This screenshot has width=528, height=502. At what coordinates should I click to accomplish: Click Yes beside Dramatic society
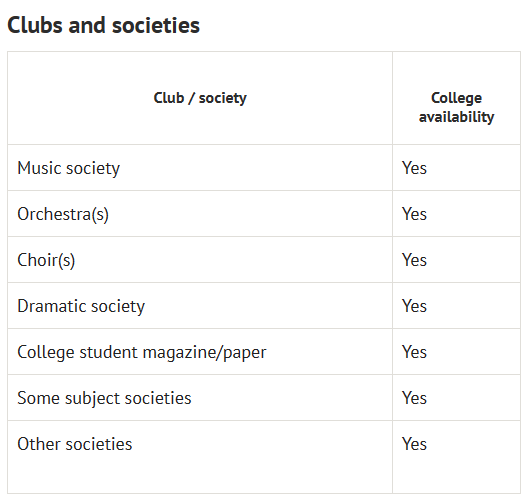click(414, 306)
